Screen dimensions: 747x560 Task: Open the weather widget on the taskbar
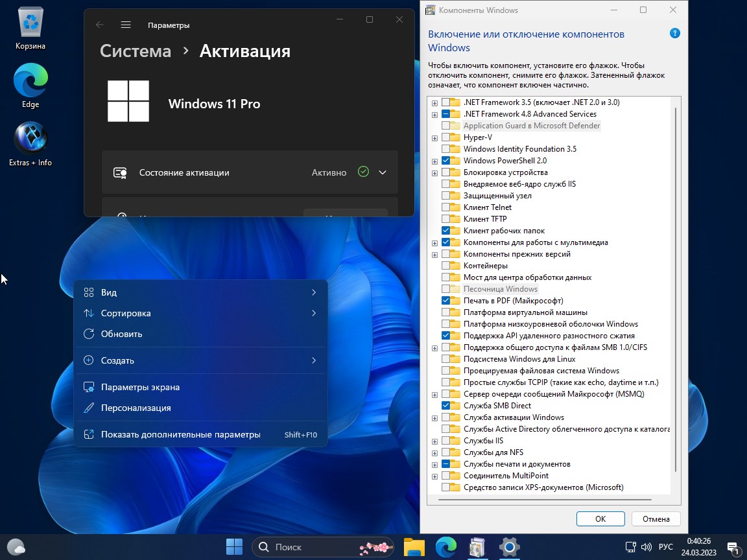(x=16, y=546)
